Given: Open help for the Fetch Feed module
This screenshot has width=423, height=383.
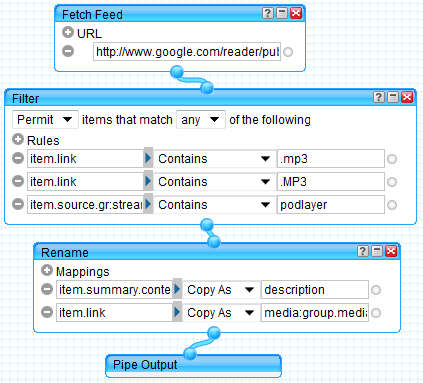Looking at the screenshot, I should point(268,13).
